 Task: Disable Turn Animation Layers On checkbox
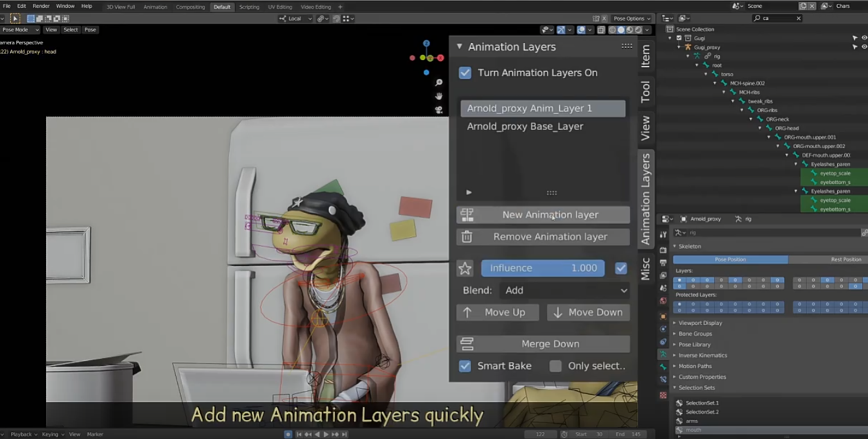tap(465, 73)
